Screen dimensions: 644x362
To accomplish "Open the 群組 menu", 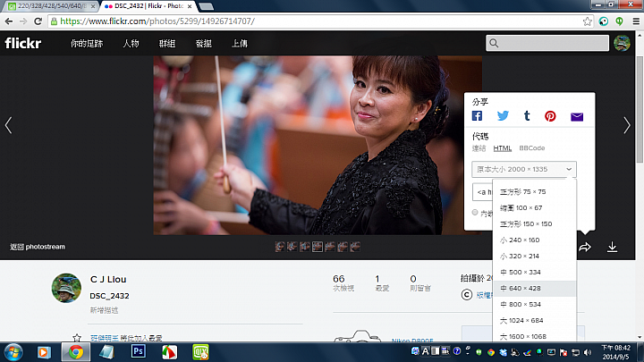I will point(167,44).
